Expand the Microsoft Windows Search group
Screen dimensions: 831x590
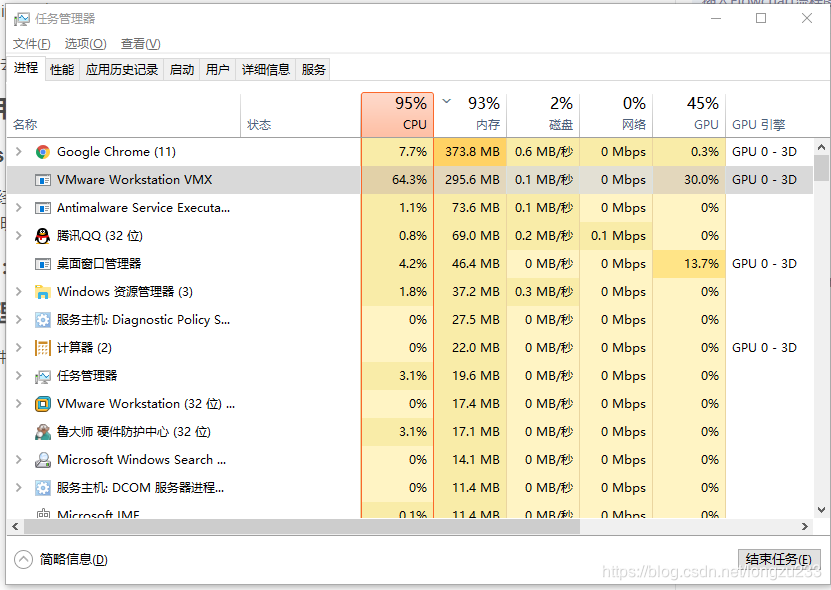pos(19,460)
